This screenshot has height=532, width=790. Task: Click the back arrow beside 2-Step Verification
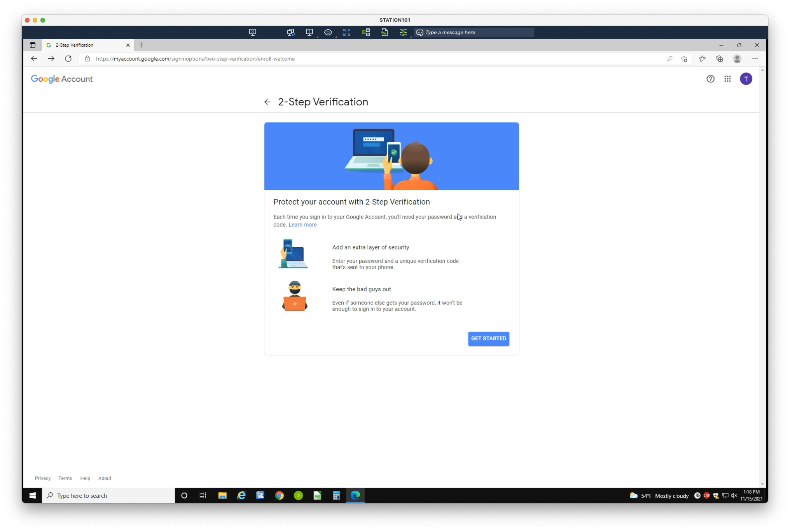(x=267, y=102)
